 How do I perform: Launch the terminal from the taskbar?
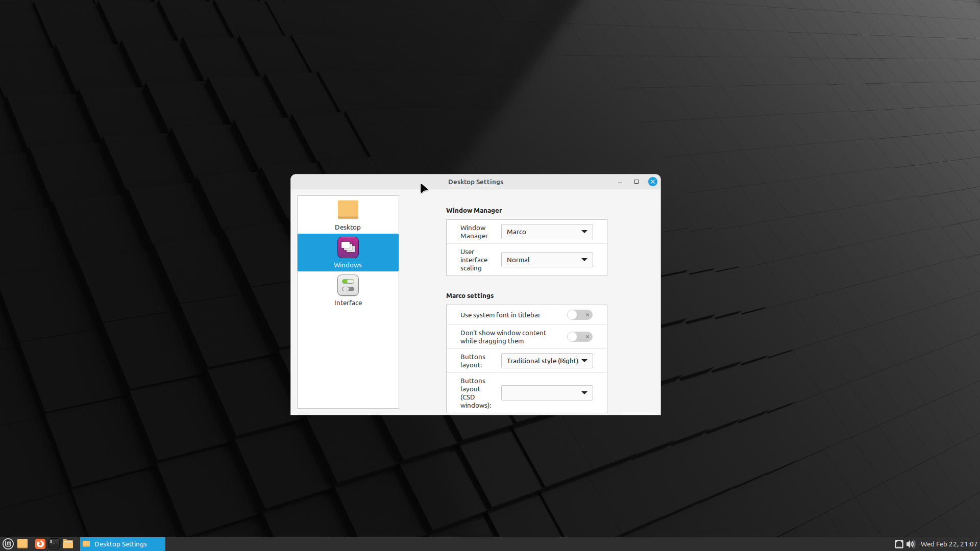(x=54, y=544)
